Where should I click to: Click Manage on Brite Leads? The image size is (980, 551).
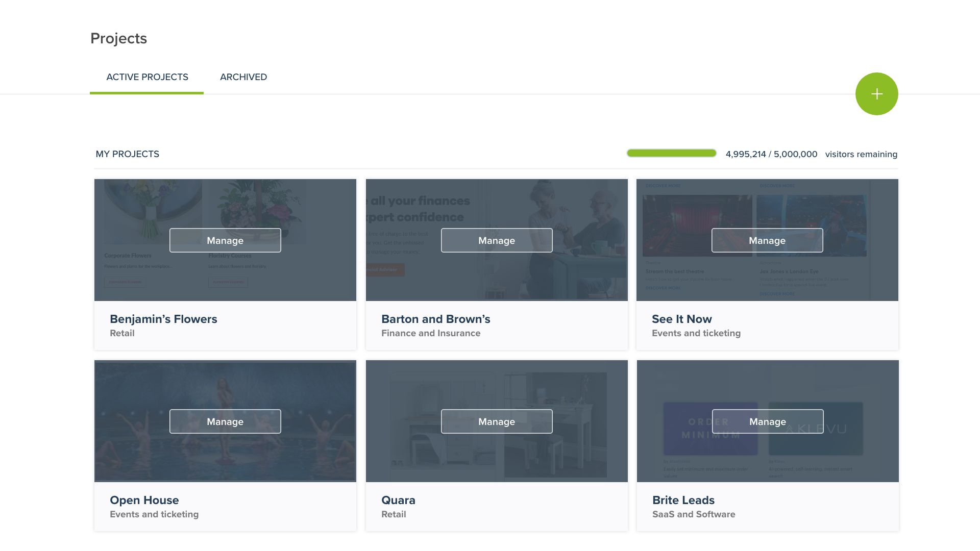pyautogui.click(x=767, y=421)
